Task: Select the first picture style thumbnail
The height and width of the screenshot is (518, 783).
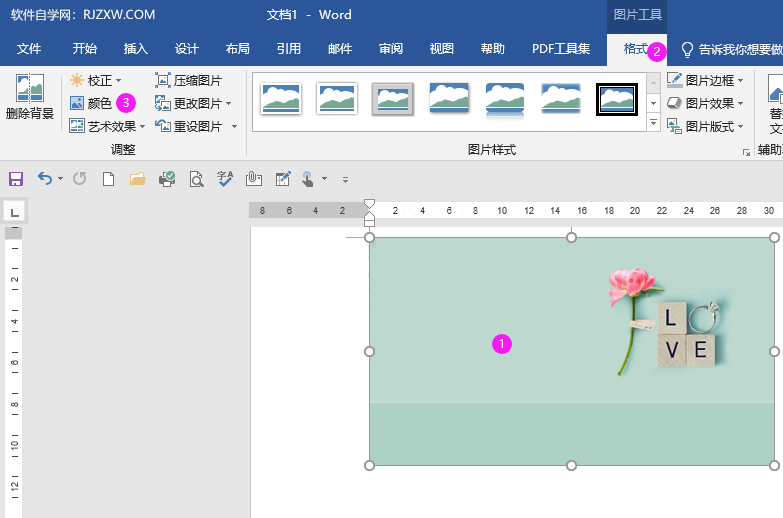Action: (281, 99)
